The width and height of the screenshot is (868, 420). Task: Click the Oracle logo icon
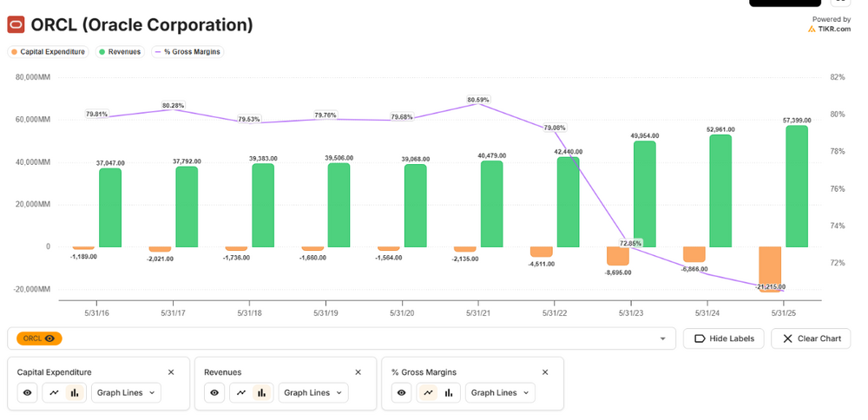16,25
